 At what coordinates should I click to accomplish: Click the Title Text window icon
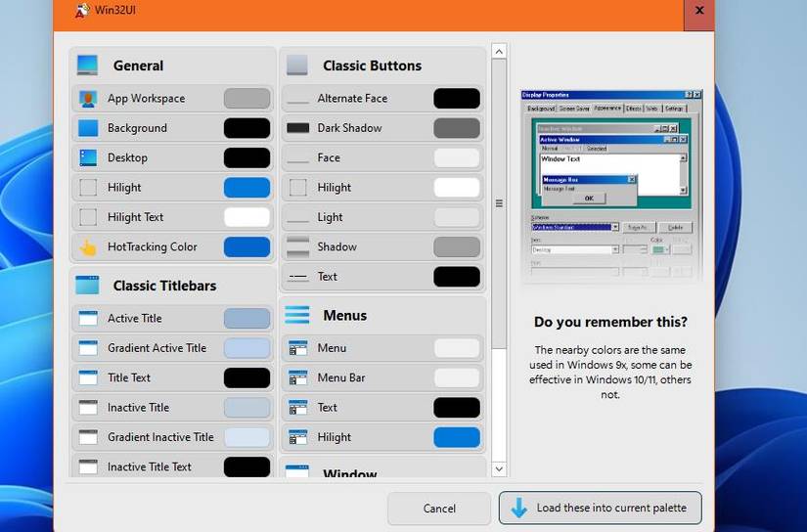(88, 377)
